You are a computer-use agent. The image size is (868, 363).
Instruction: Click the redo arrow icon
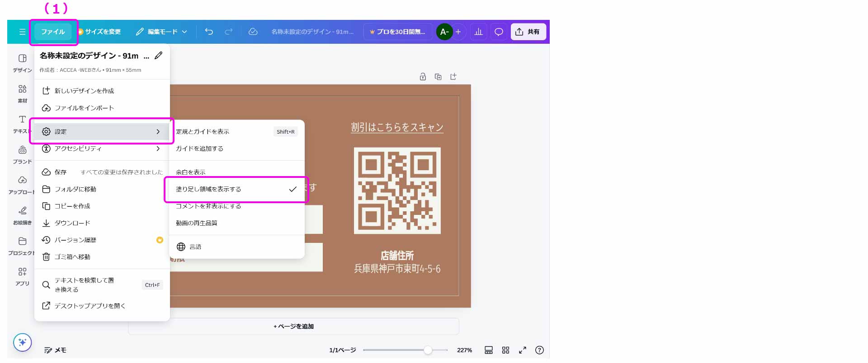point(229,32)
